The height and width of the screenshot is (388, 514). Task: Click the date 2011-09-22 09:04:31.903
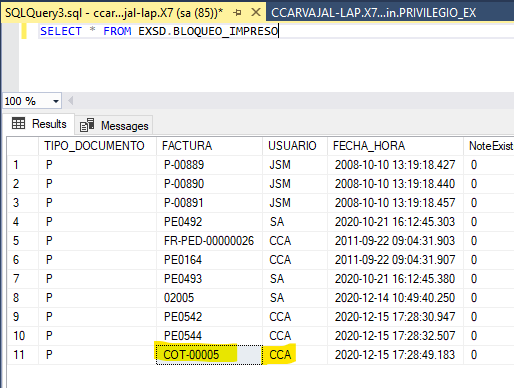point(395,241)
